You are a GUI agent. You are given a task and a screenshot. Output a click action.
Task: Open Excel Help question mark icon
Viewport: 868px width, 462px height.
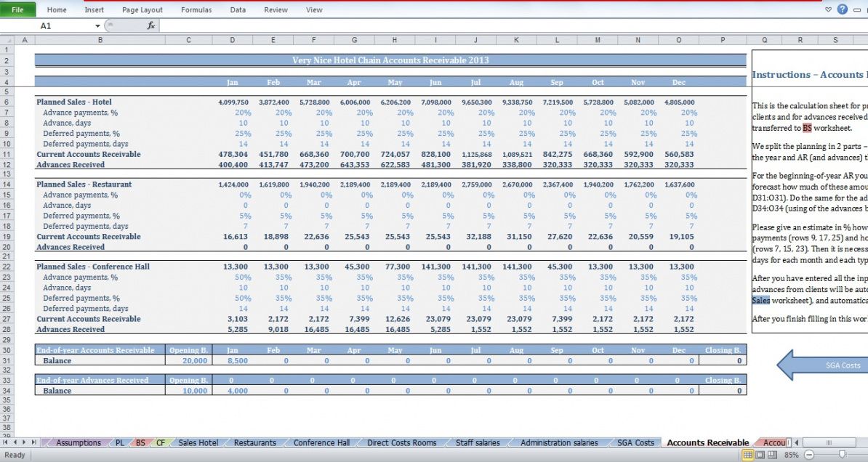(x=843, y=9)
